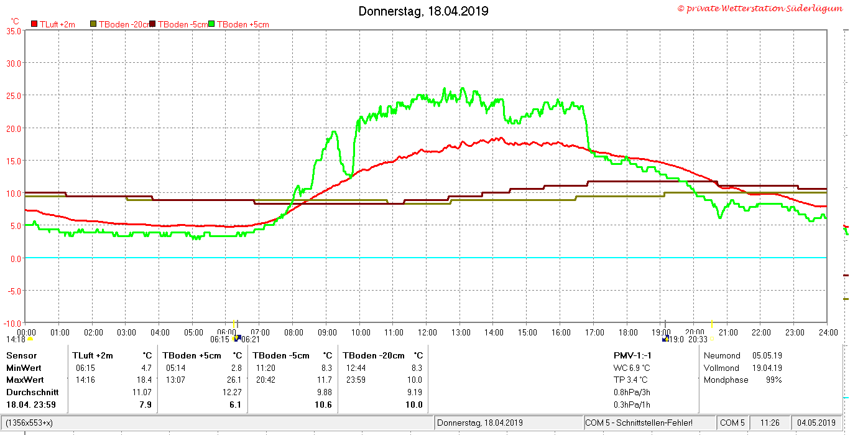
Task: Click the dark red TBoden -5cm legend swatch
Action: (x=153, y=24)
